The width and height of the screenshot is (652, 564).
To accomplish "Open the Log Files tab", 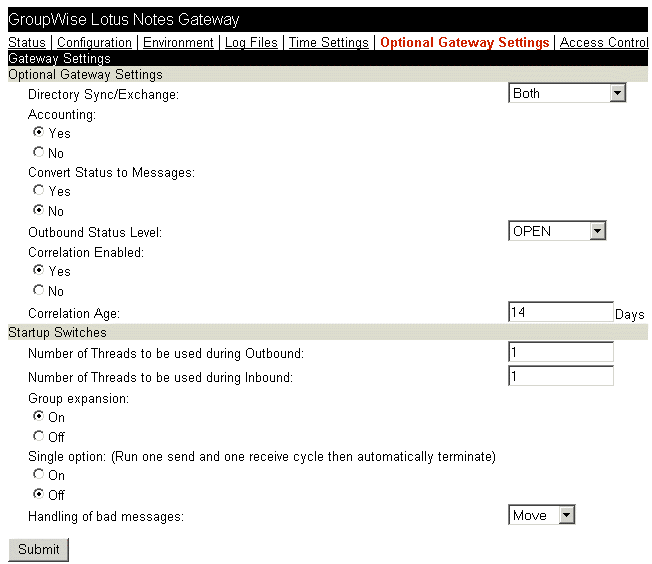I will pyautogui.click(x=251, y=42).
